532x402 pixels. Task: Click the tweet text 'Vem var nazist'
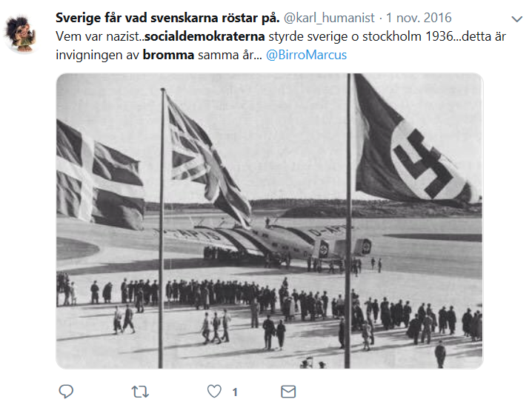pos(98,36)
